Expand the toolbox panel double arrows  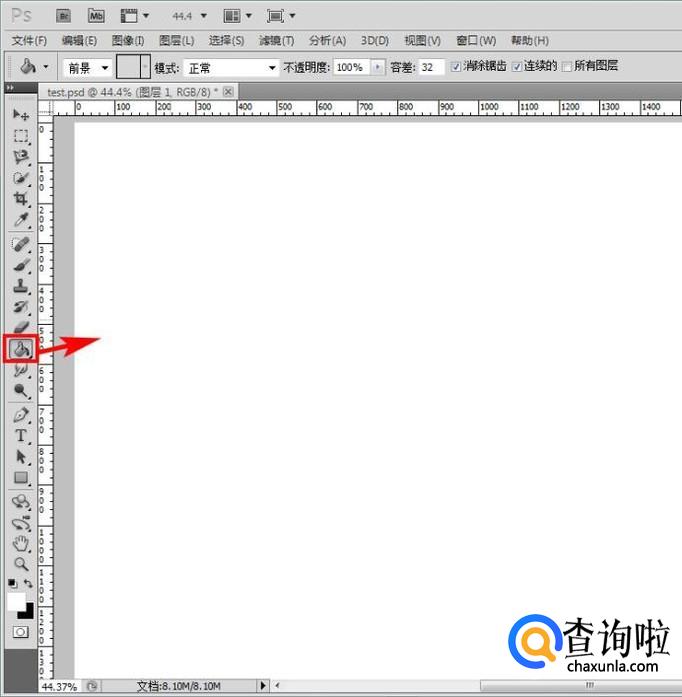9,88
